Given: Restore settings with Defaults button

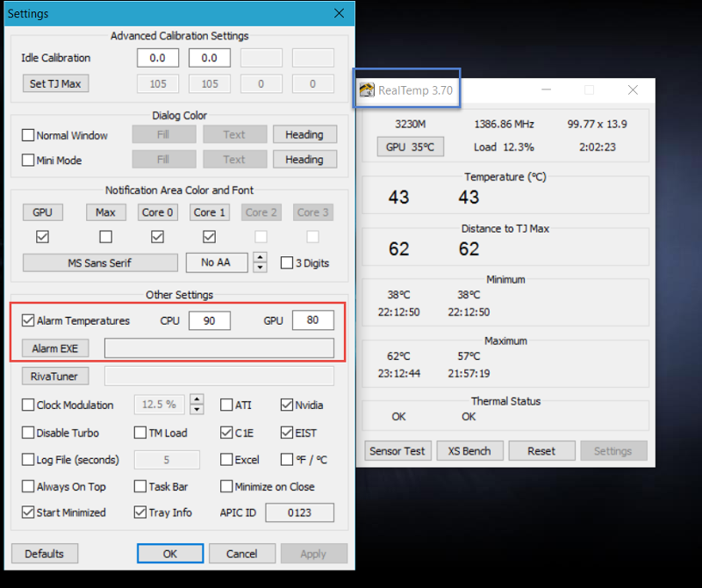Looking at the screenshot, I should point(45,554).
